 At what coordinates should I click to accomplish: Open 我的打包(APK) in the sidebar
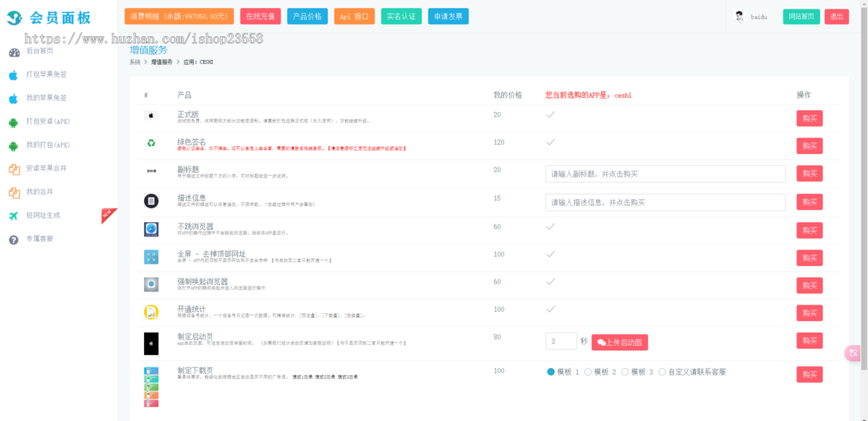(48, 145)
